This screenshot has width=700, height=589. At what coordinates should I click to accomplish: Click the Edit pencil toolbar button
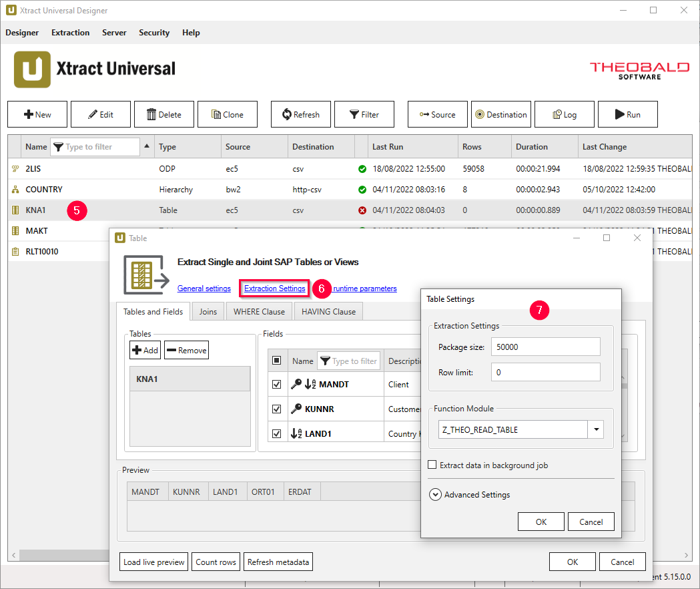(x=101, y=114)
